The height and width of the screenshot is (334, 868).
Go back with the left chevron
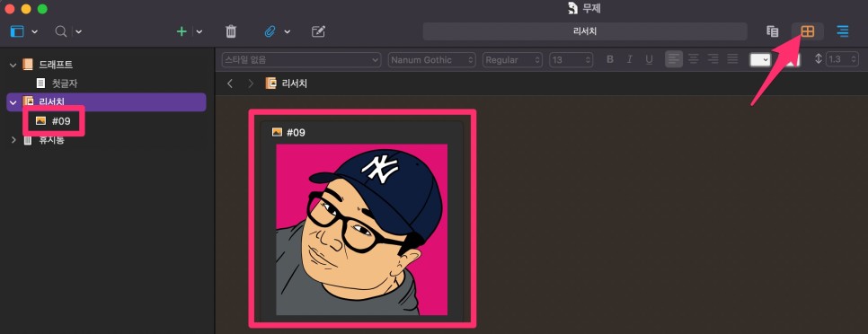(230, 83)
